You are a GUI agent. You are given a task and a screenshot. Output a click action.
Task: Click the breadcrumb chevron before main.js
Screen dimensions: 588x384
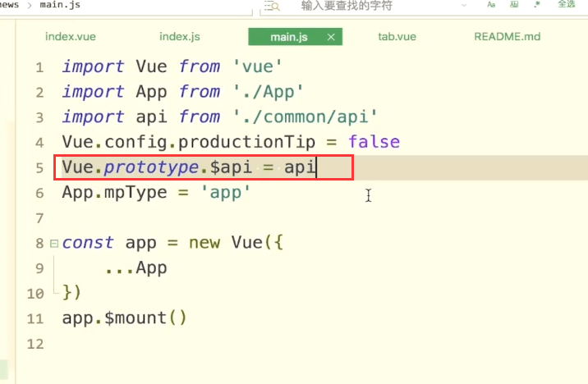30,5
